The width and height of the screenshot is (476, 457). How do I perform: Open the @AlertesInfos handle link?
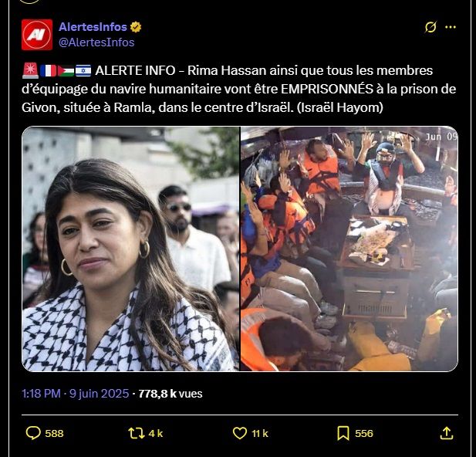pos(96,42)
